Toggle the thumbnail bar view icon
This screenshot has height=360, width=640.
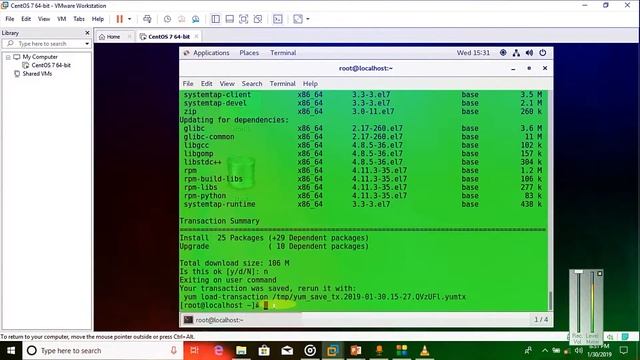coord(230,19)
